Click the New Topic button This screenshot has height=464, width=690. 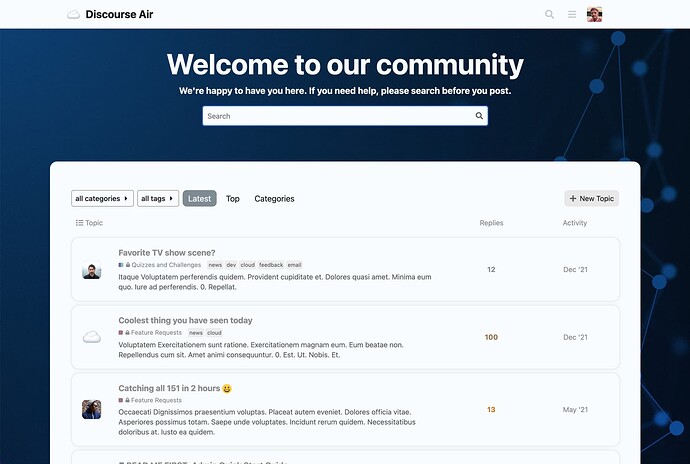591,199
